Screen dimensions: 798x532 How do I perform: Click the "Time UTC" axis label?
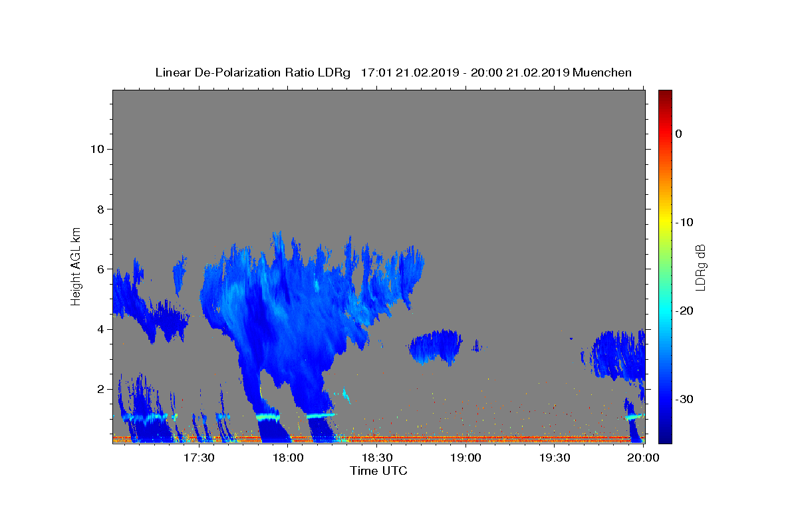[x=378, y=471]
